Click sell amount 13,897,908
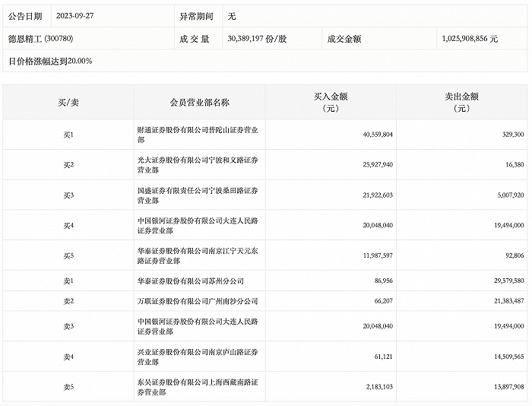Screen dimensions: 532x406 tap(509, 387)
